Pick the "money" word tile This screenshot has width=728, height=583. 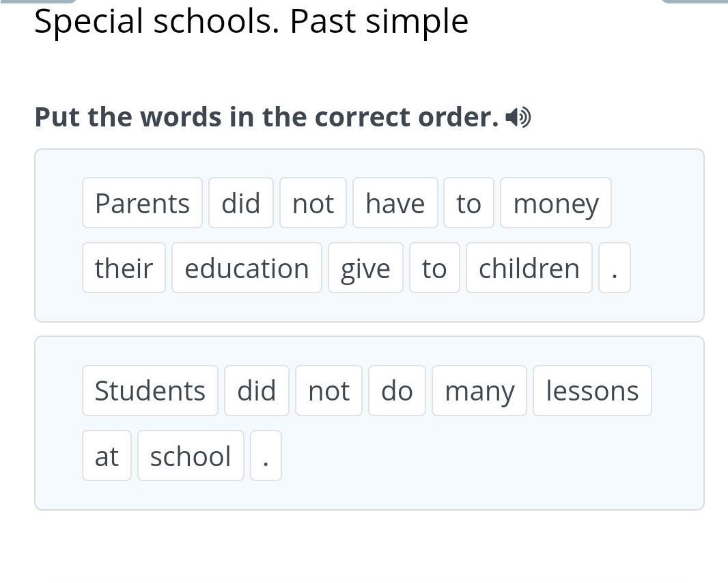point(555,203)
